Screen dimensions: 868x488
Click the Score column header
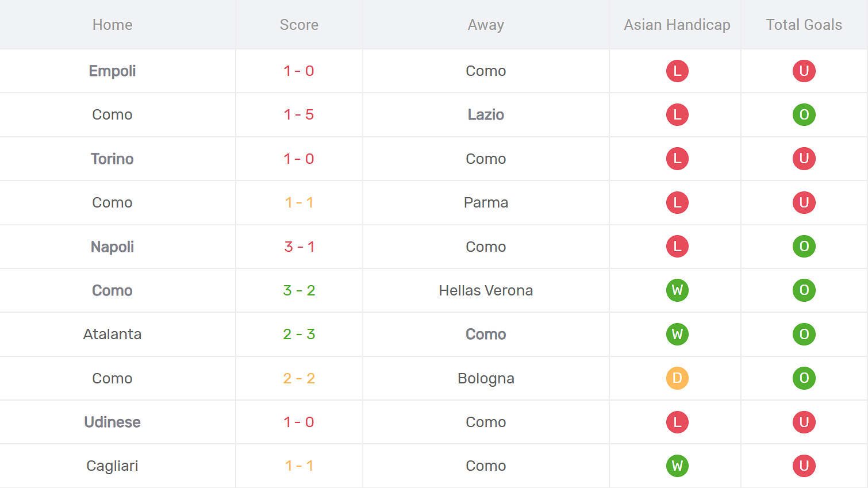pos(299,25)
